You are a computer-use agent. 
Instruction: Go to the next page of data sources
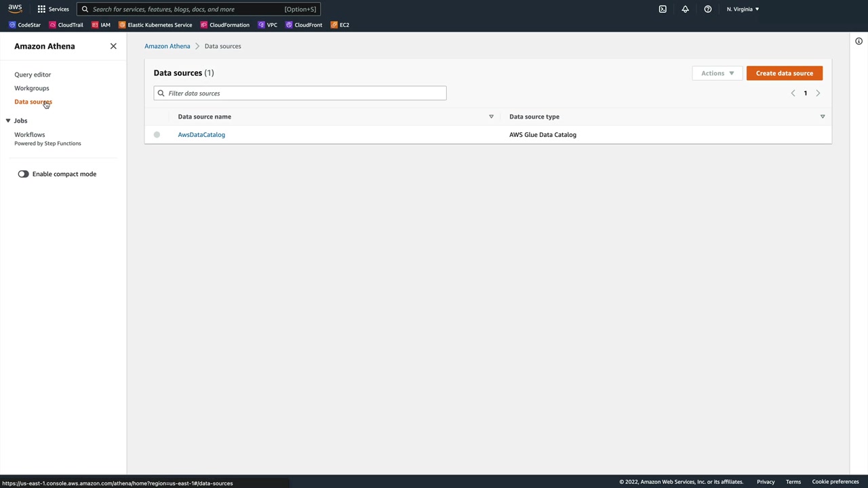818,93
